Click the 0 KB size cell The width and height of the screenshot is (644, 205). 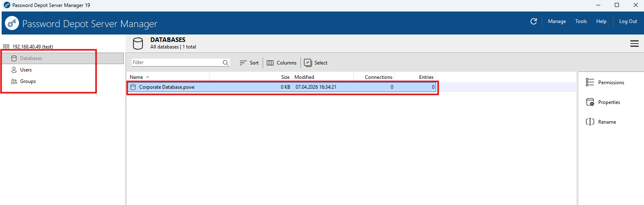point(285,87)
